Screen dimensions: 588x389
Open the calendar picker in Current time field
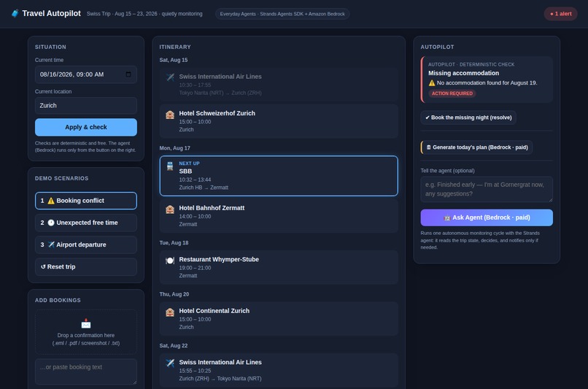click(x=128, y=74)
